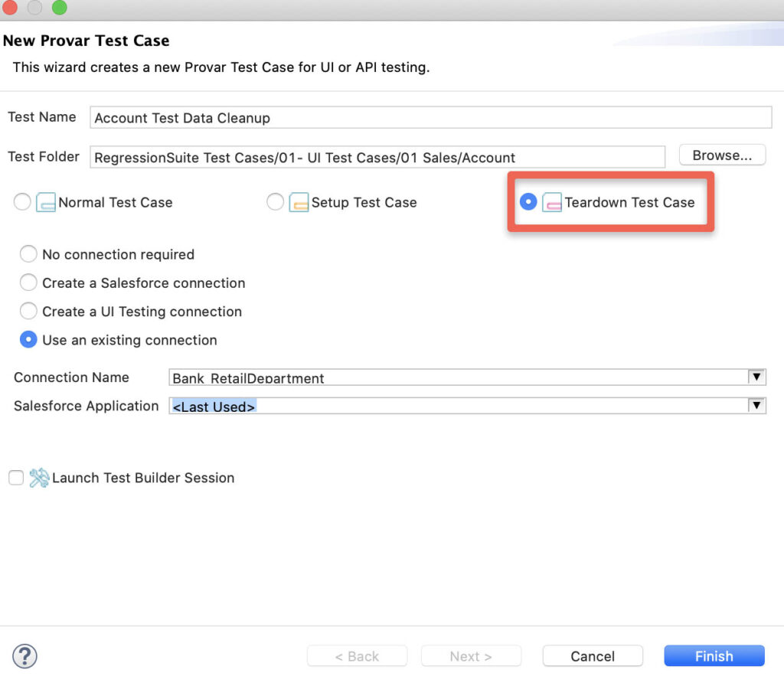
Task: Choose Create a Salesforce connection
Action: coord(28,283)
